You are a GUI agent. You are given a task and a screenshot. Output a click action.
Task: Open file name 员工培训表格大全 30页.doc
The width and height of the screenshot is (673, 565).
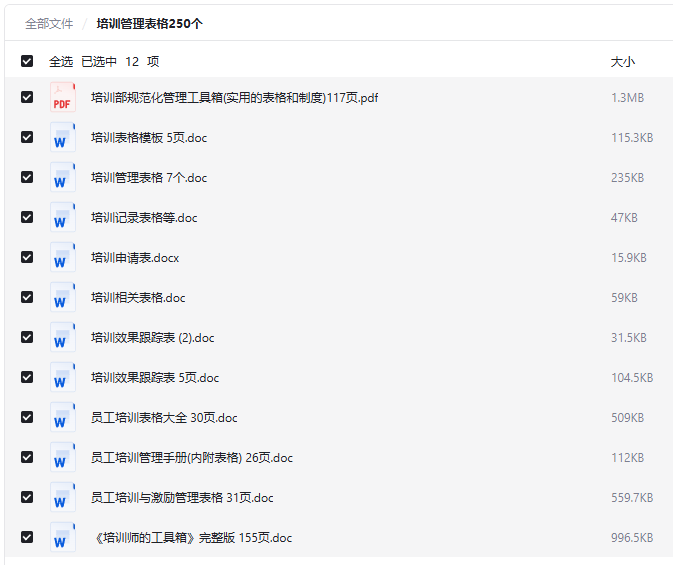[x=164, y=417]
